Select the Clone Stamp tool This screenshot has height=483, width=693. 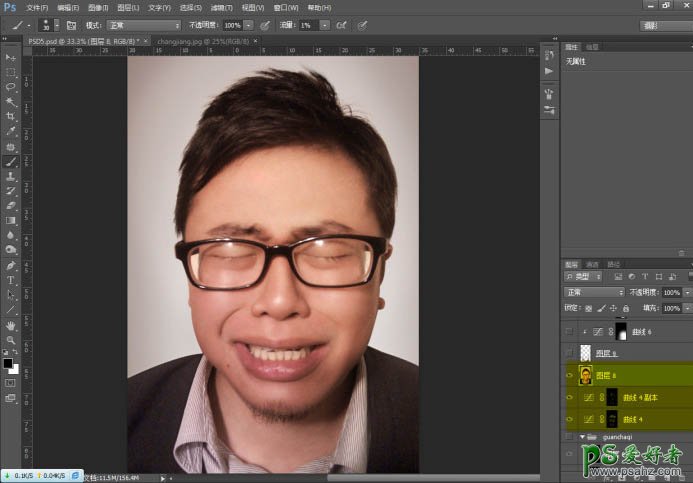coord(11,175)
